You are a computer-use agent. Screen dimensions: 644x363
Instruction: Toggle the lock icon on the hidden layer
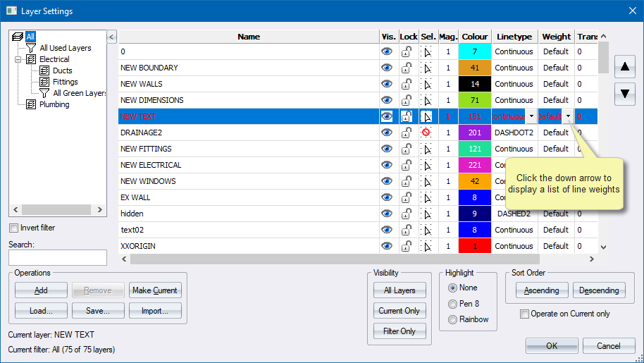pos(407,214)
